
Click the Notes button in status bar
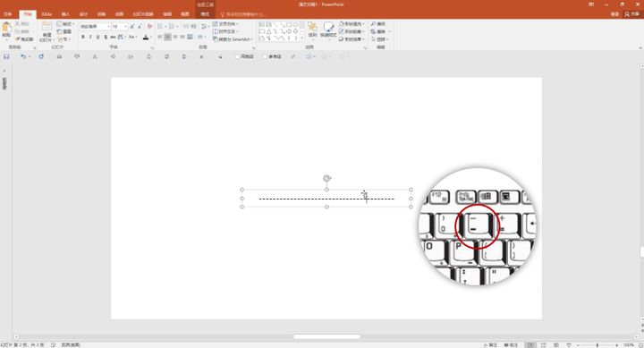coord(490,345)
